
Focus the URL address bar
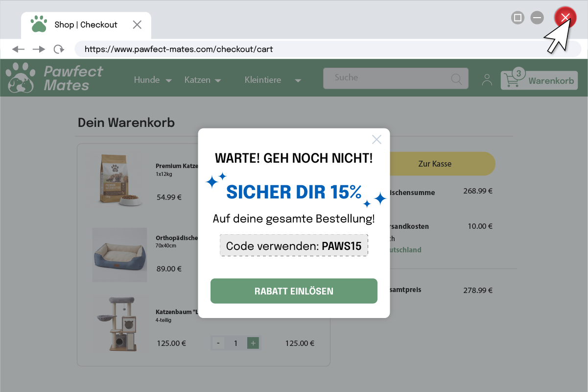point(328,49)
